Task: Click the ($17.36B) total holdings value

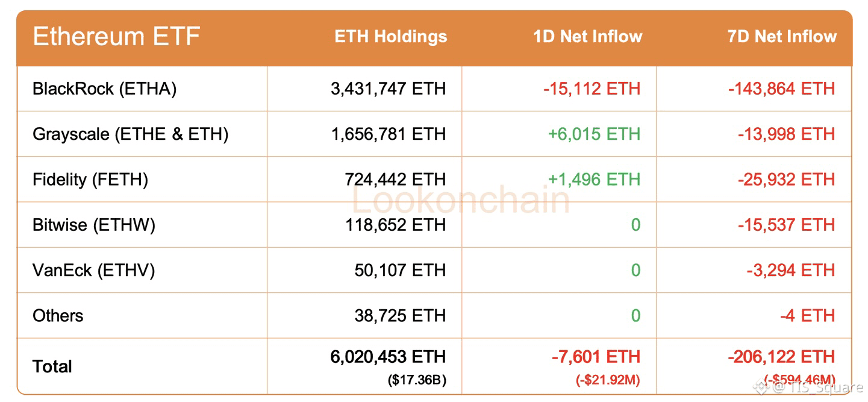Action: coord(416,380)
